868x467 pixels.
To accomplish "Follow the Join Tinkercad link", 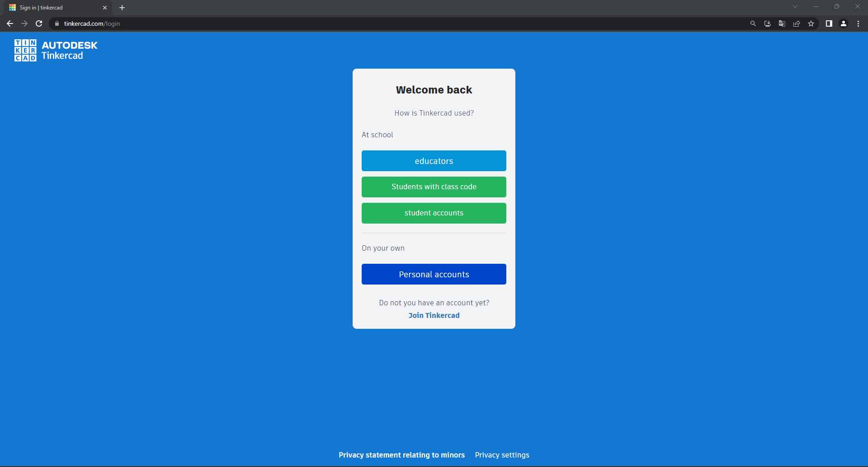I will pos(434,315).
